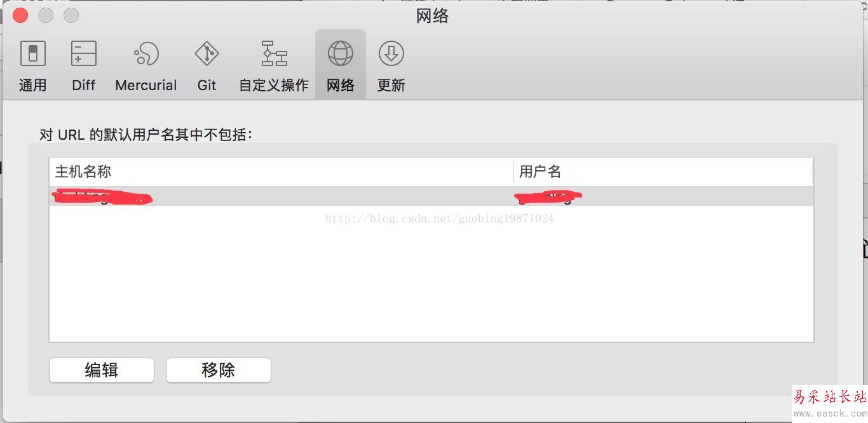Viewport: 868px width, 423px height.
Task: Sort by the 用户名 column header
Action: click(x=663, y=171)
